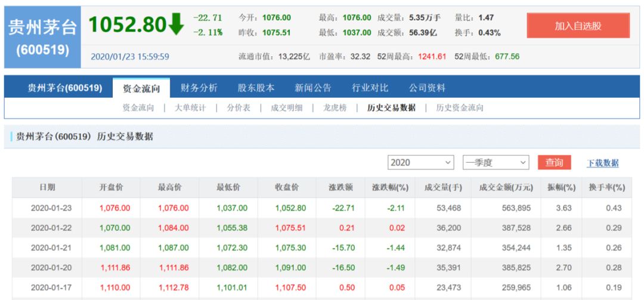Click change amount -15.70 cell
644x300 pixels.
point(343,248)
